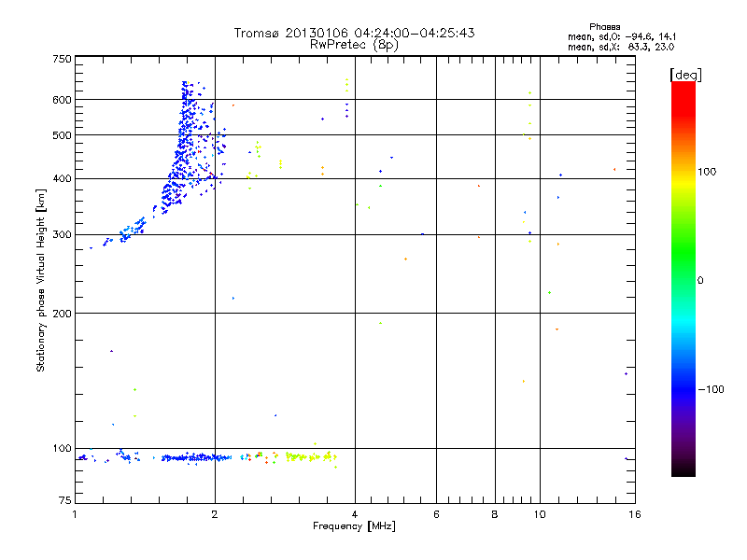This screenshot has width=747, height=560.
Task: Click the height axis '600' tick label
Action: coord(62,100)
